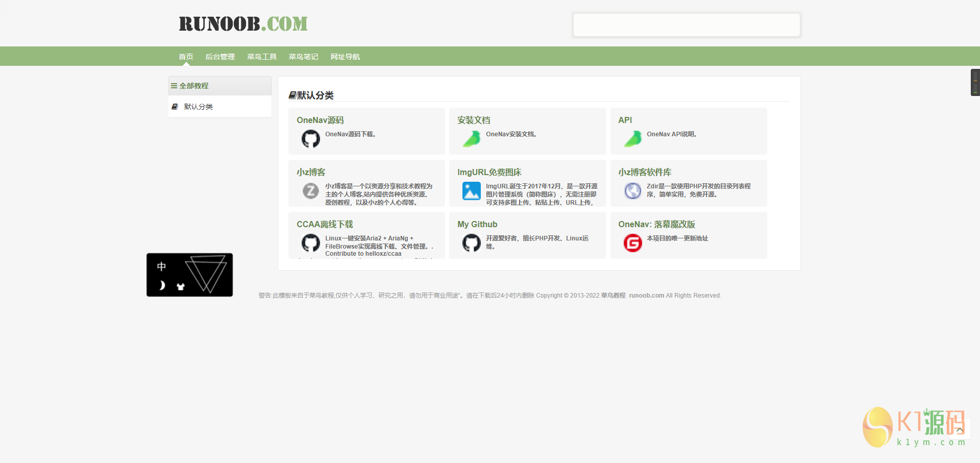The width and height of the screenshot is (980, 463).
Task: Open the 菜鸟工具 nav tab
Action: pyautogui.click(x=262, y=57)
